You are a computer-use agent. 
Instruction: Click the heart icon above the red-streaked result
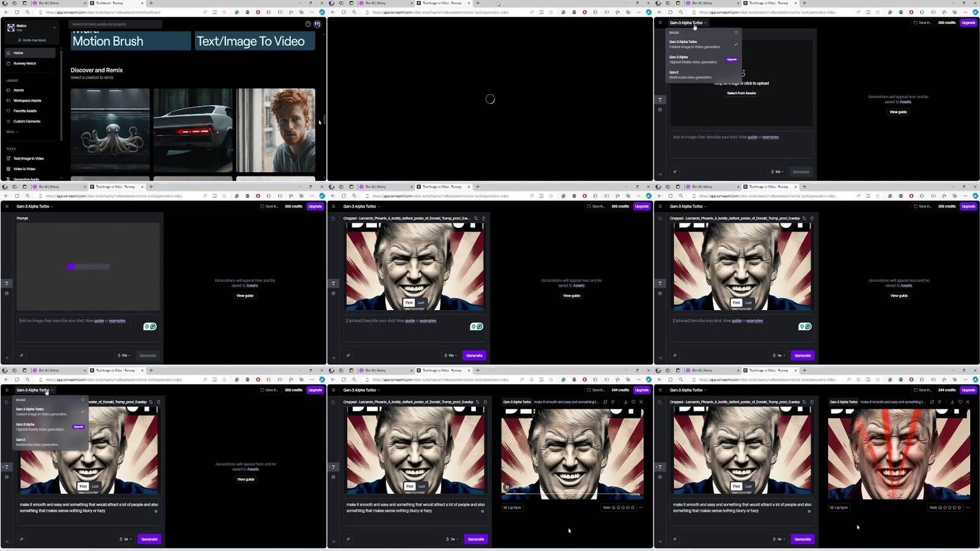point(960,402)
